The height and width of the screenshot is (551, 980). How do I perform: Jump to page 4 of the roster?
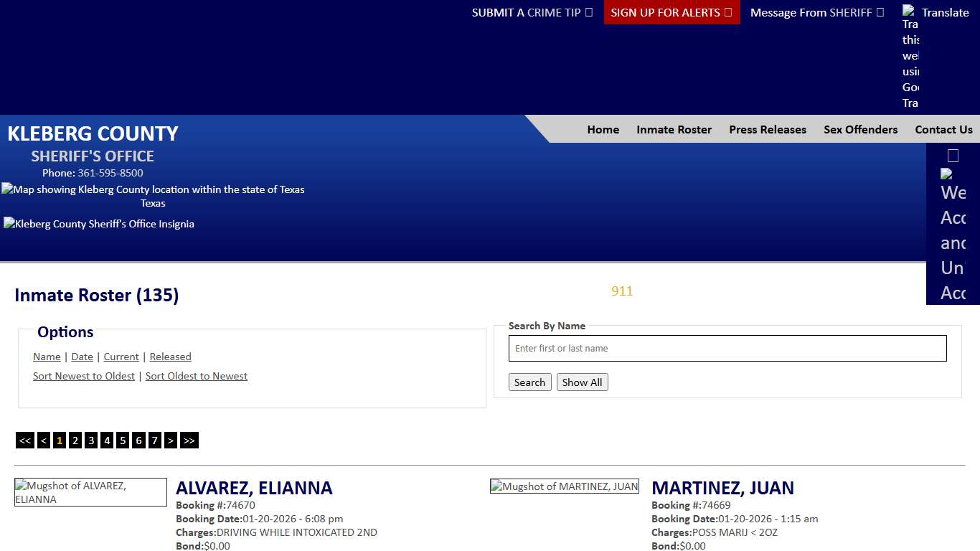pos(106,440)
